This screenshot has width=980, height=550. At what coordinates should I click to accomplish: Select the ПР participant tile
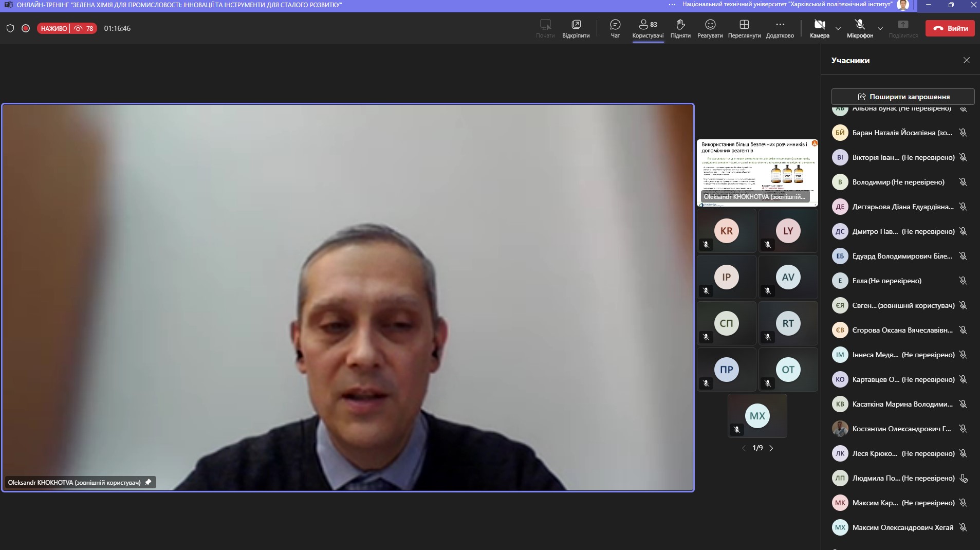pos(727,370)
